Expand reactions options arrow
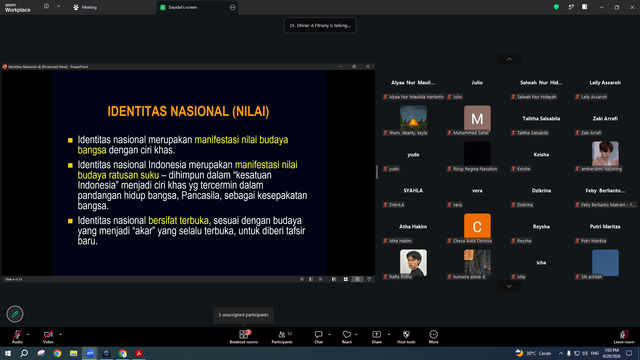 [356, 334]
